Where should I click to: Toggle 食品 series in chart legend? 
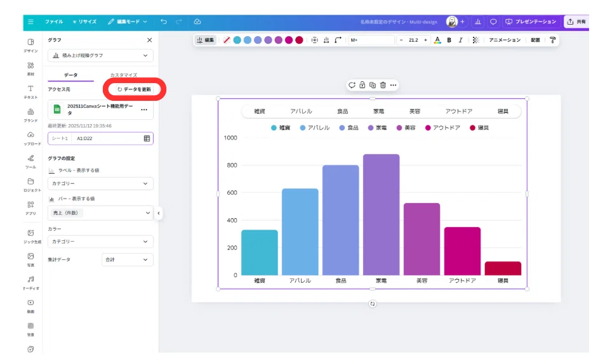[349, 127]
